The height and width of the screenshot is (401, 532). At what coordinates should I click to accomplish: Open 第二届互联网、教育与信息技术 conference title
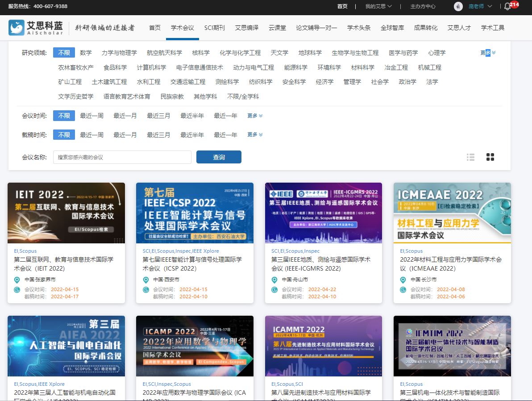pos(64,264)
